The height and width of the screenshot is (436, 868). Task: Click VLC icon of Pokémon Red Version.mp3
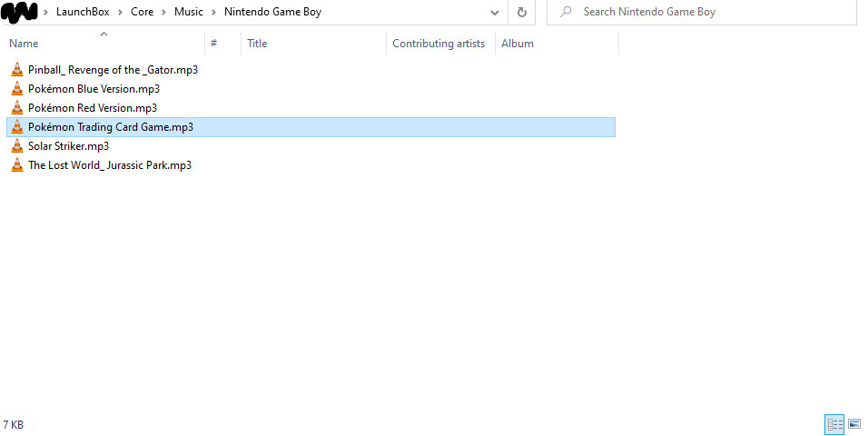pyautogui.click(x=17, y=108)
